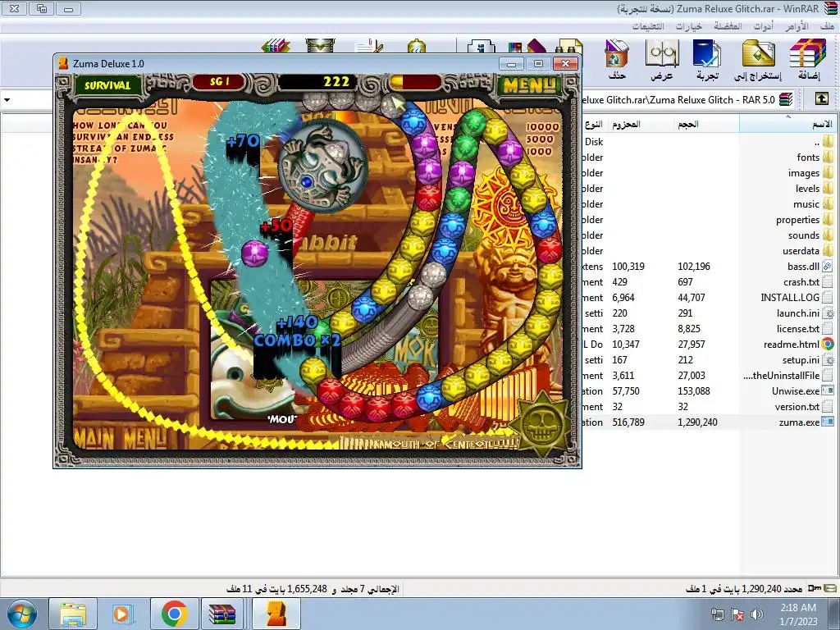The width and height of the screenshot is (840, 630).
Task: Click the up one level arrow icon
Action: [821, 99]
